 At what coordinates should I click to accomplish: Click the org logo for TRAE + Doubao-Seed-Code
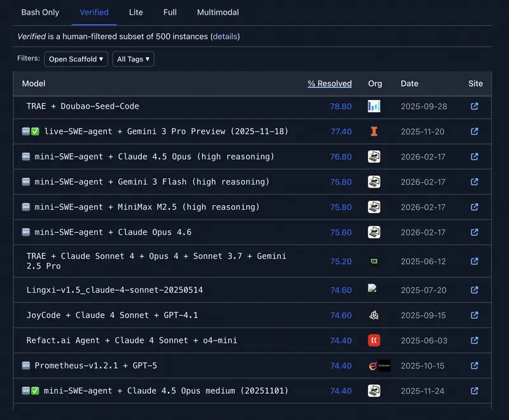(x=374, y=106)
